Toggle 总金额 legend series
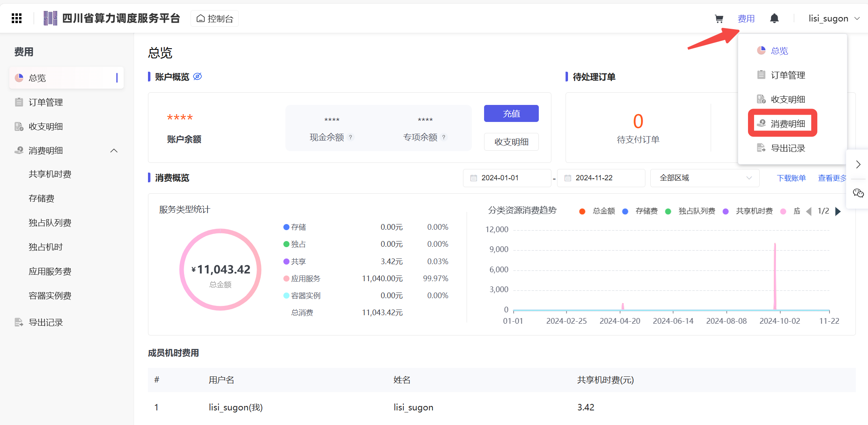 tap(598, 211)
